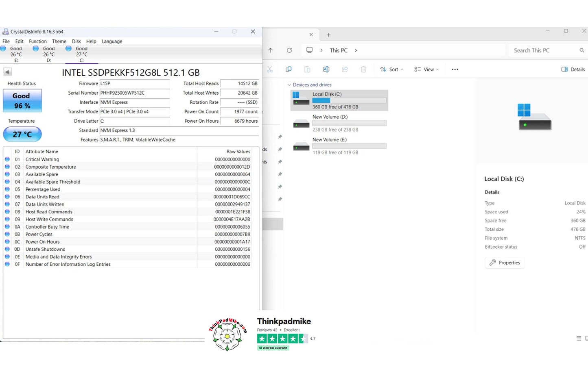Click the Rename toolbar icon
The image size is (588, 369).
[x=326, y=69]
